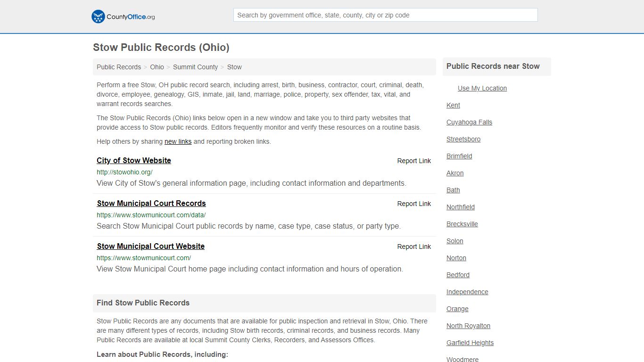Screen dimensions: 644x362
Task: Open Orange public records
Action: (457, 309)
